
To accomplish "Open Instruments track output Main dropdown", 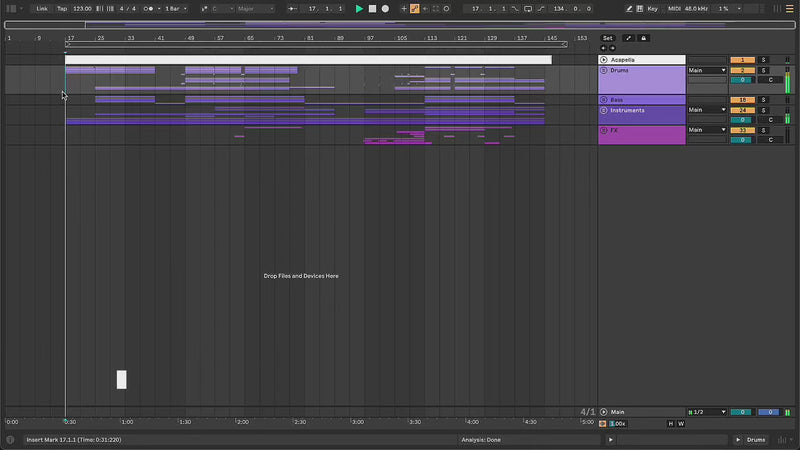I will (706, 110).
